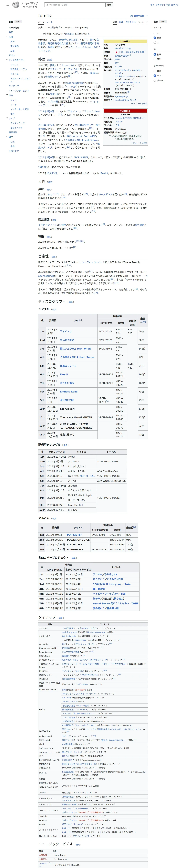Image resolution: width=186 pixels, height=868 pixels.
Task: Go to 交友関係 in contents sidebar
Action: tap(14, 46)
